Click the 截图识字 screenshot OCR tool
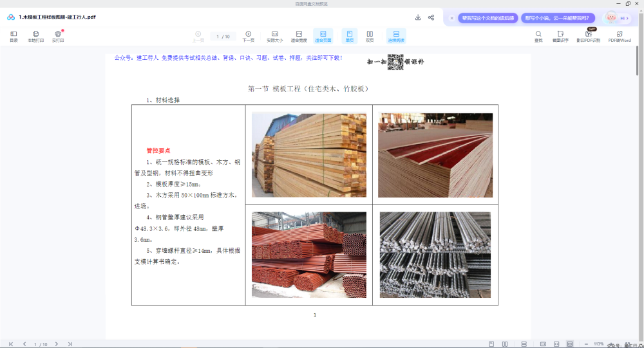Image resolution: width=644 pixels, height=348 pixels. (x=560, y=36)
